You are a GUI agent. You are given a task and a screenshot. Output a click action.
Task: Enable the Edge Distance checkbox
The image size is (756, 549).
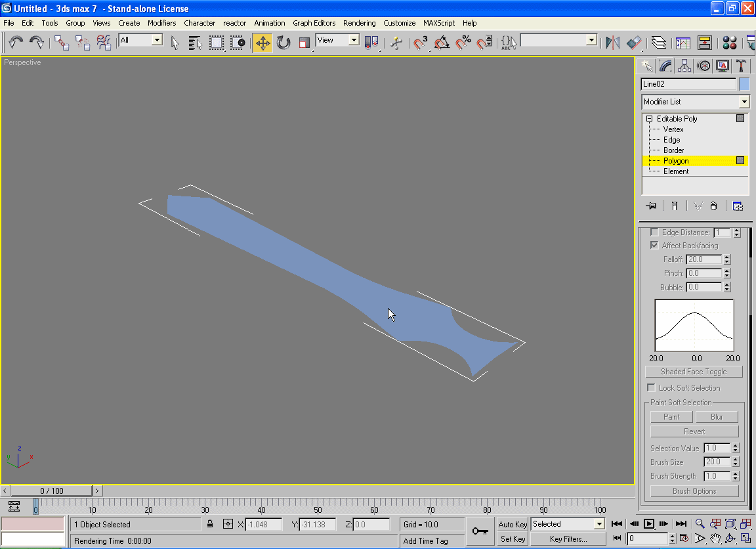tap(654, 232)
